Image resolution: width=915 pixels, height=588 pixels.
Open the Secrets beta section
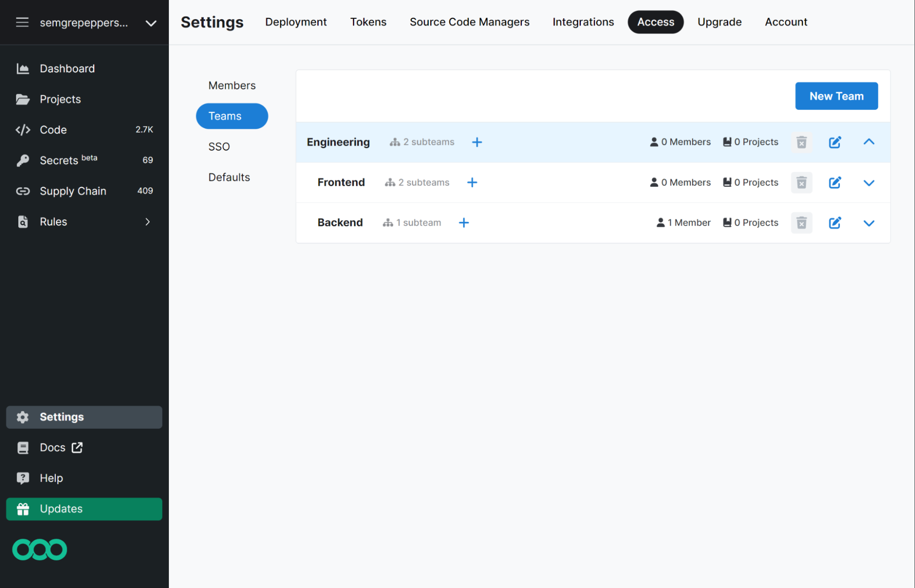[59, 160]
